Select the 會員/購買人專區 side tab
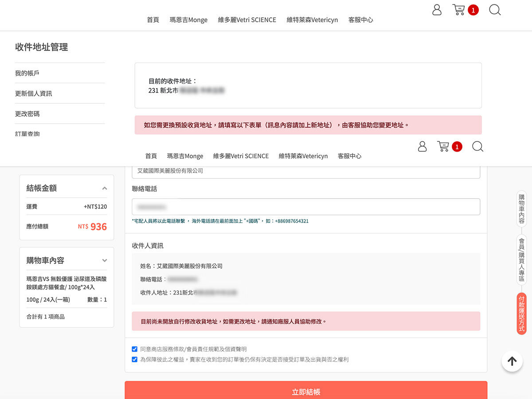Image resolution: width=532 pixels, height=399 pixels. [521, 260]
